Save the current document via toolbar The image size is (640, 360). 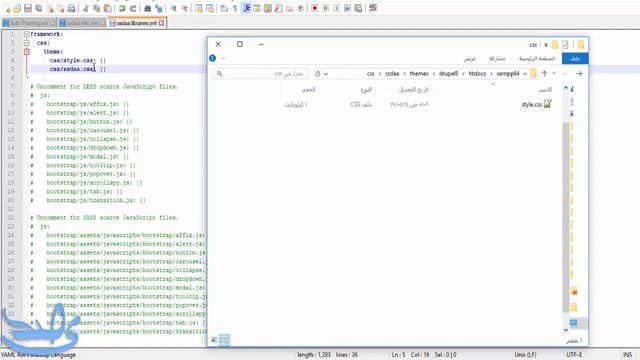click(28, 9)
